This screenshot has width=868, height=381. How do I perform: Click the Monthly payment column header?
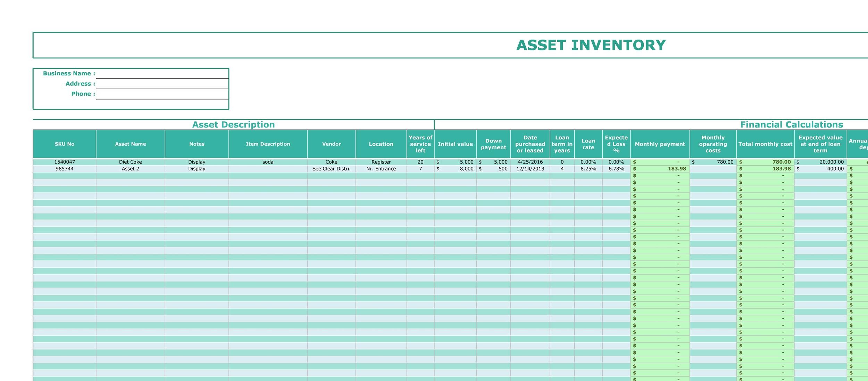pyautogui.click(x=660, y=144)
